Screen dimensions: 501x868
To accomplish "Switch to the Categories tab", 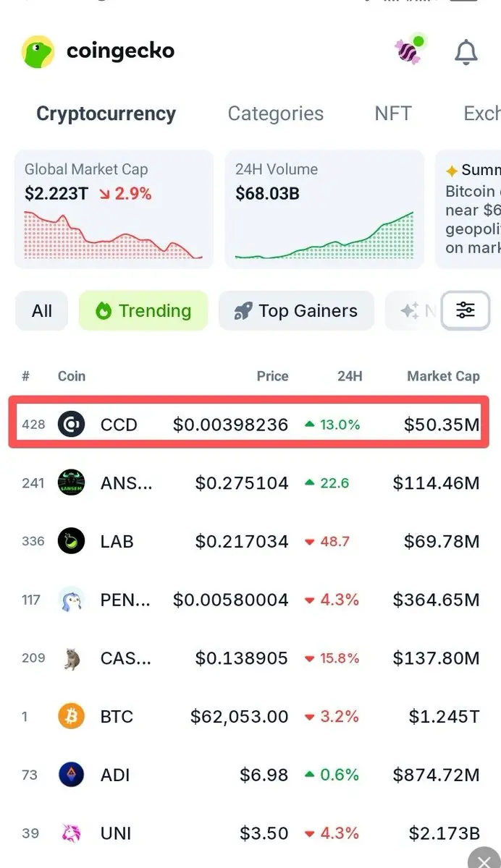I will click(x=276, y=114).
